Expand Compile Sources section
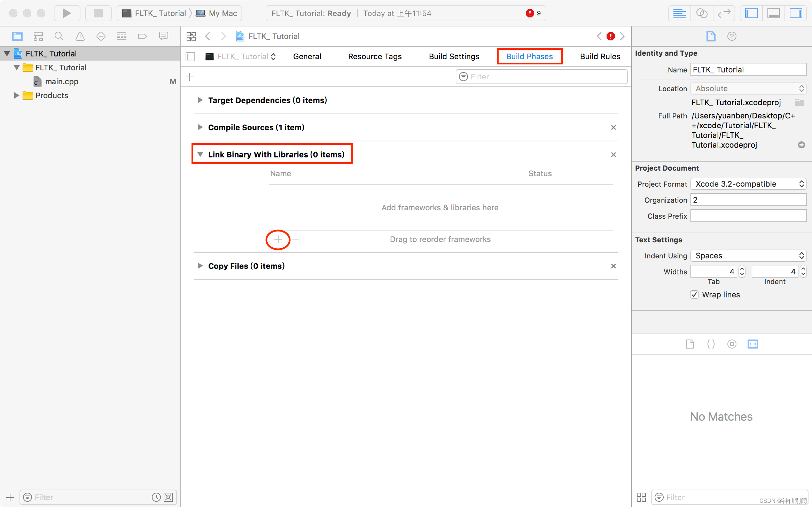The width and height of the screenshot is (812, 507). 200,127
